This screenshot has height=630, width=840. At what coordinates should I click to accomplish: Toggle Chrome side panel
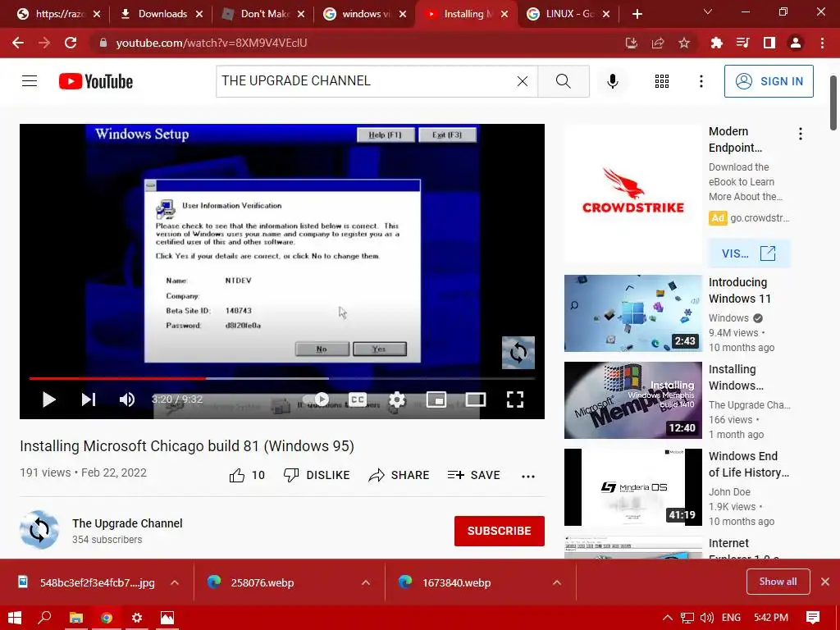pyautogui.click(x=769, y=43)
